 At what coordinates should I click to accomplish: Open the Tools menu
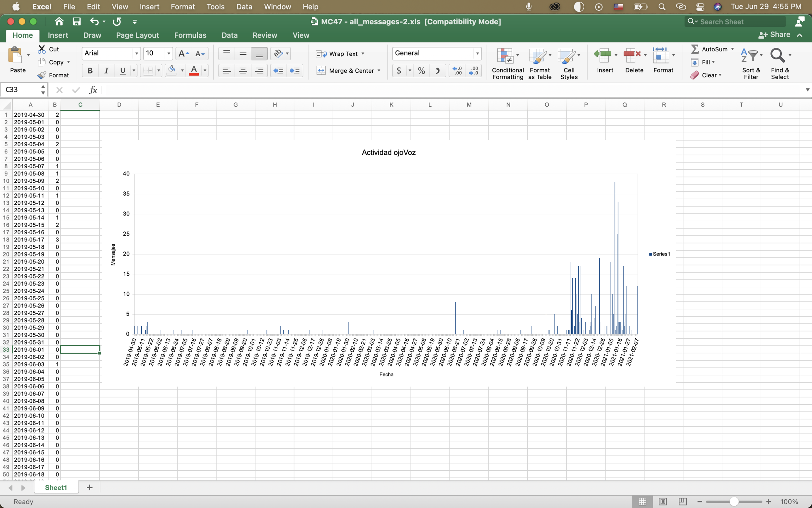[215, 7]
